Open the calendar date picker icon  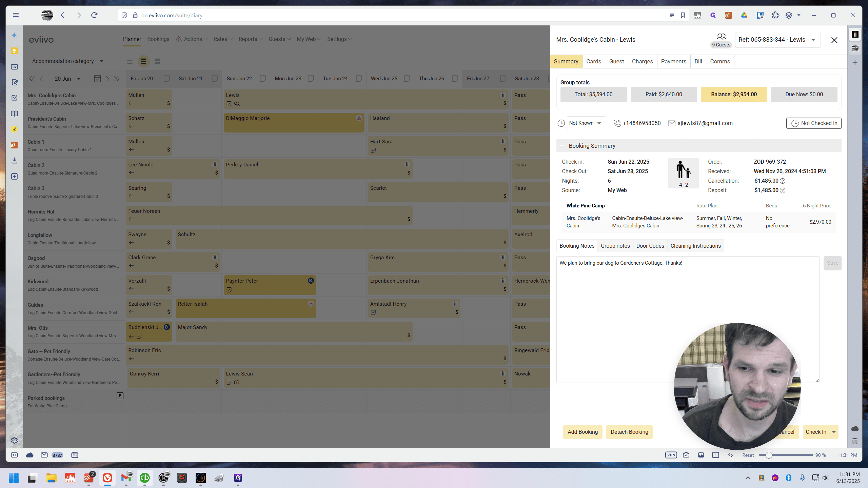coord(97,79)
